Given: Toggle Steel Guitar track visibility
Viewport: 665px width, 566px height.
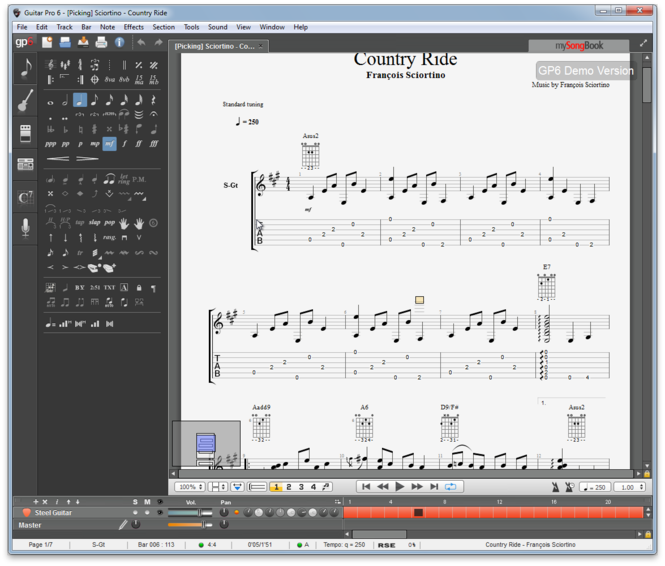Looking at the screenshot, I should pyautogui.click(x=160, y=513).
